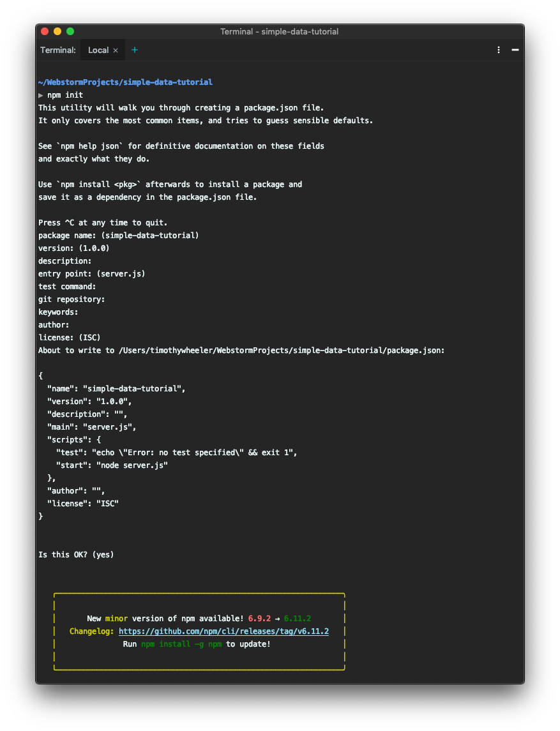
Task: Click the 'license: (ISC)' prompt line
Action: click(x=70, y=338)
